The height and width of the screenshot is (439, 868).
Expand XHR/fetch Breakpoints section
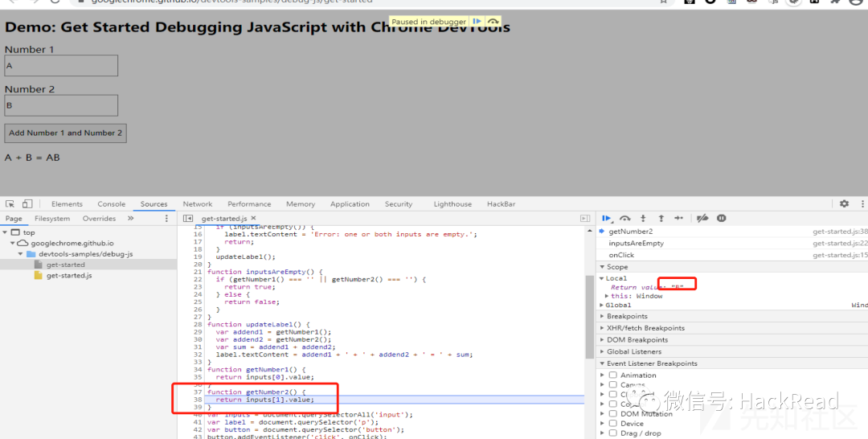pyautogui.click(x=602, y=328)
